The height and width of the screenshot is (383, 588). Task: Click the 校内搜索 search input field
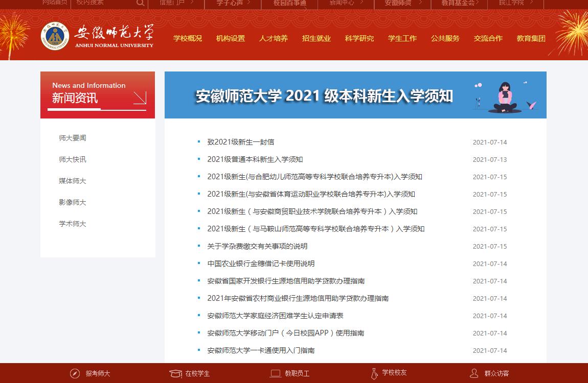[102, 3]
